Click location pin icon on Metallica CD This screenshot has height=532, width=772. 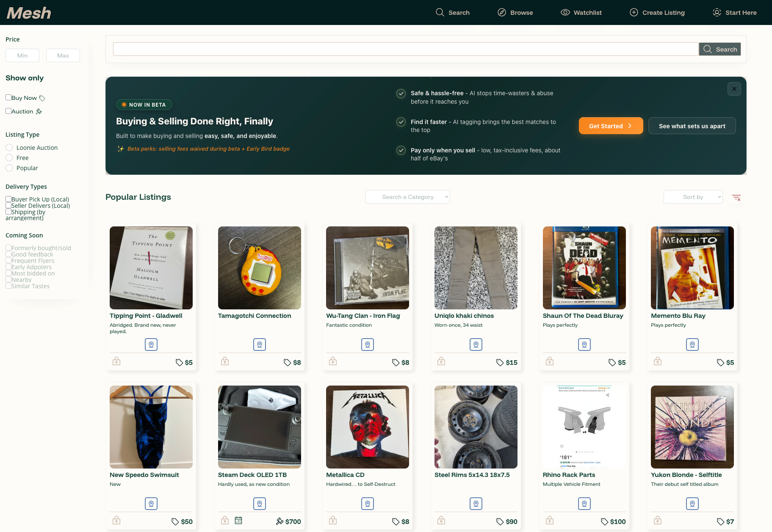tap(368, 504)
